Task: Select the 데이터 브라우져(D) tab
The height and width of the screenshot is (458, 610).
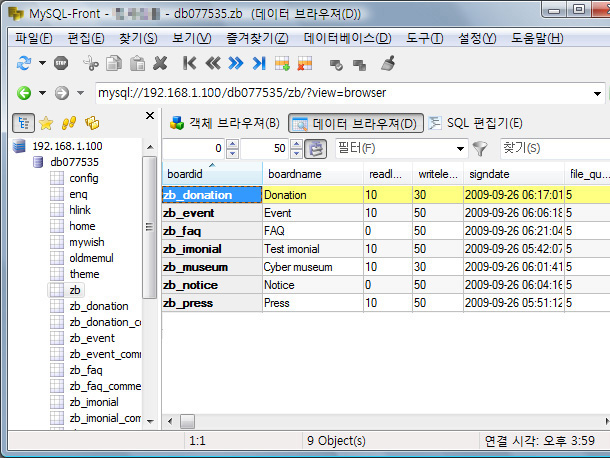Action: coord(356,123)
